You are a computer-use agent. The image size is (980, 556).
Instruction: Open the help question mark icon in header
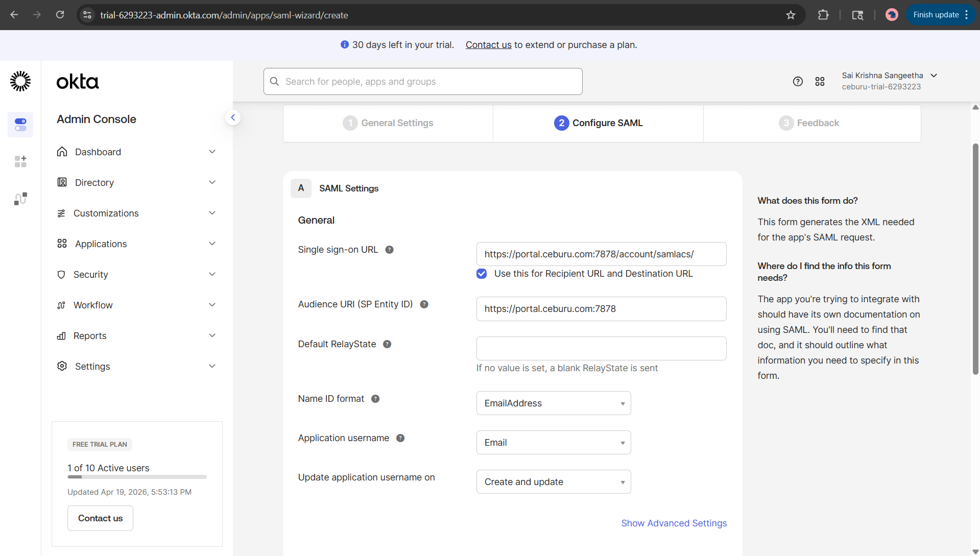click(798, 81)
